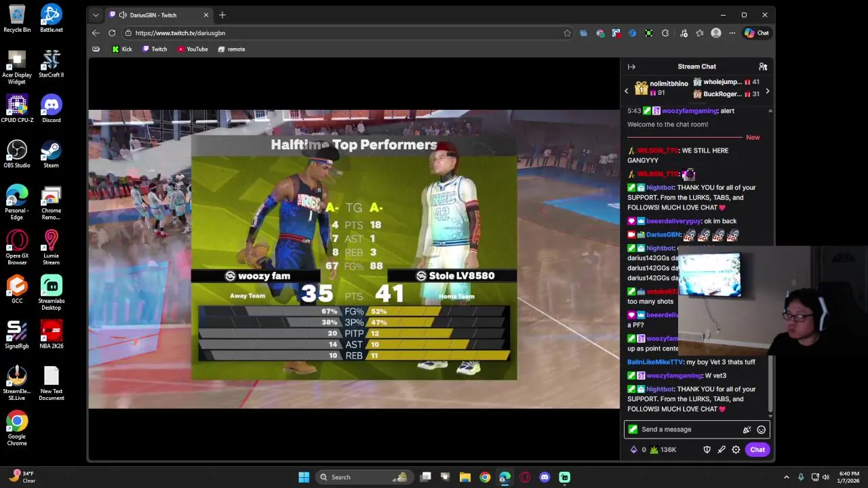Click DariusGBN username in chat
Image resolution: width=868 pixels, height=488 pixels.
coord(663,235)
